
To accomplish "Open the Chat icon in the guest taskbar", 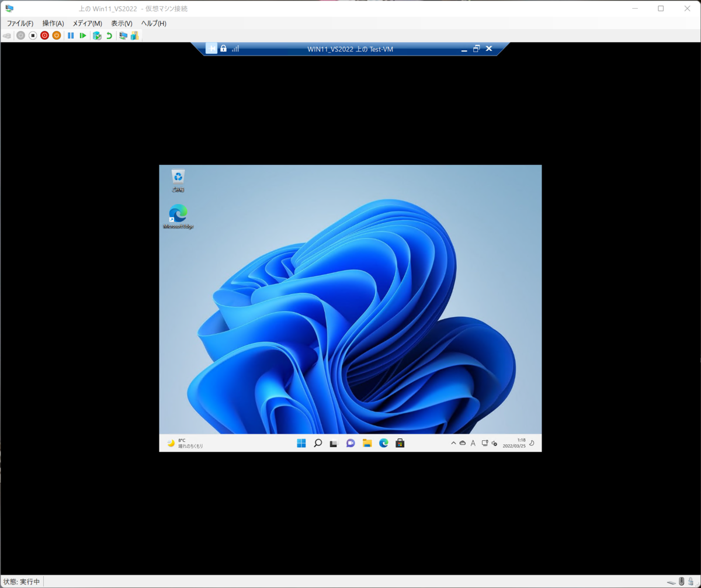I will pos(350,443).
